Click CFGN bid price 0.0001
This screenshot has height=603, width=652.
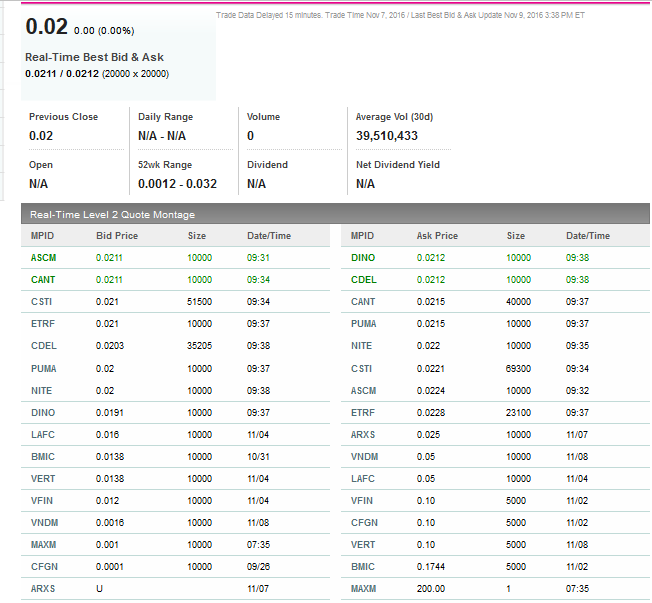(x=110, y=567)
